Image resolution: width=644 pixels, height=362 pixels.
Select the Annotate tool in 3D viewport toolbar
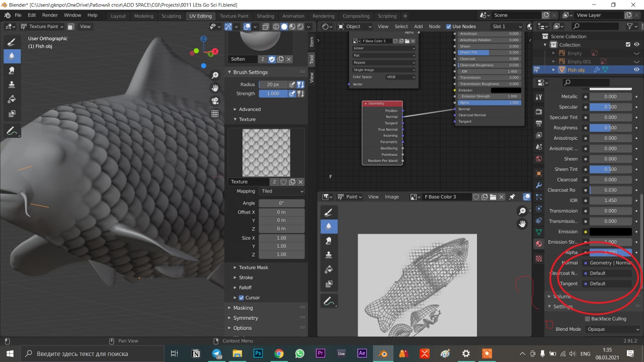(x=12, y=131)
